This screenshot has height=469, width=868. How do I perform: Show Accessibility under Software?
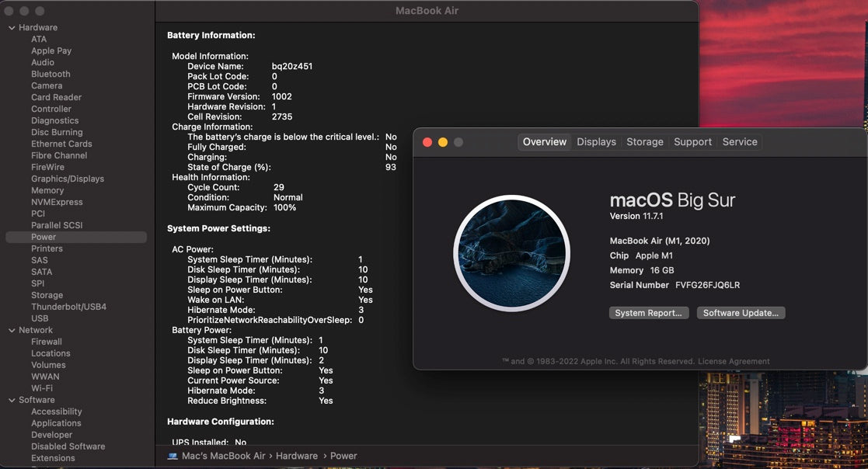[x=56, y=412]
